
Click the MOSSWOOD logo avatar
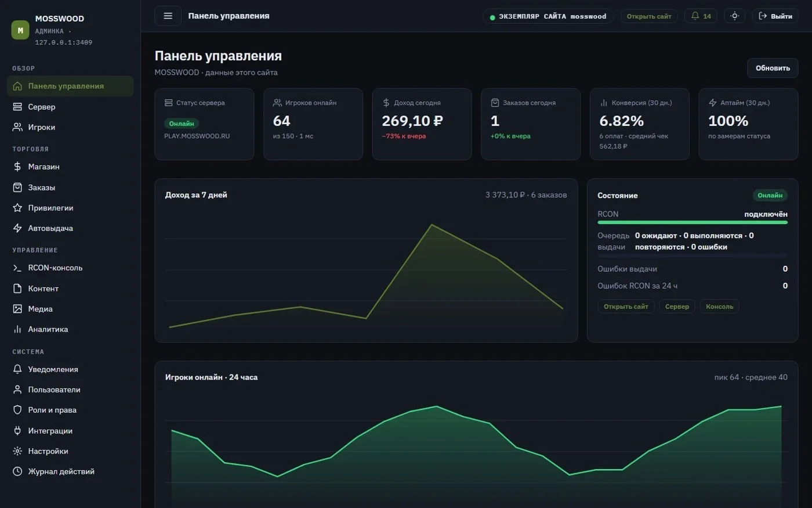tap(20, 30)
